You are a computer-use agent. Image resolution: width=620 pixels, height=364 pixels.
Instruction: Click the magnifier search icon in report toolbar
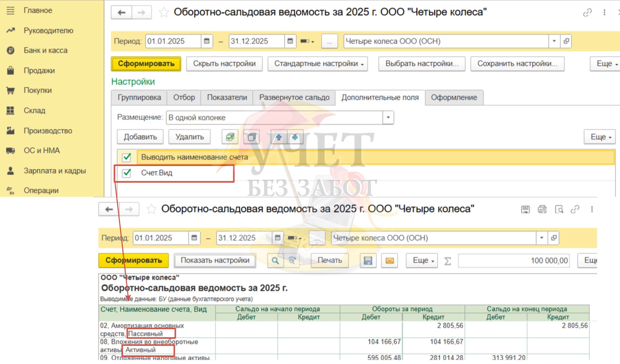[275, 261]
